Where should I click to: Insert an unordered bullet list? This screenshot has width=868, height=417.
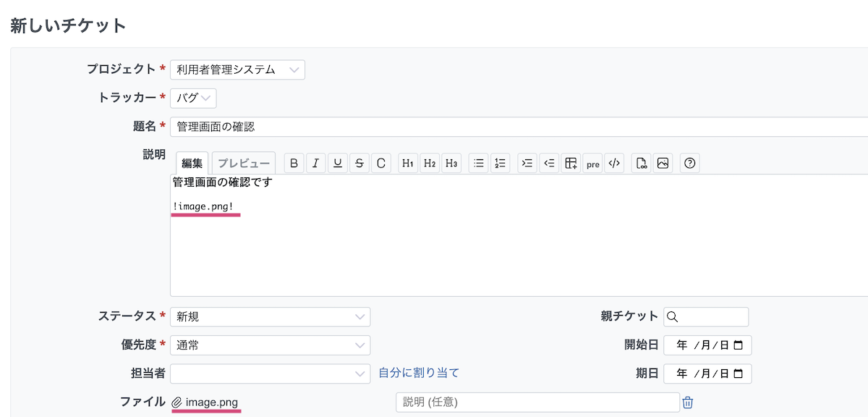point(478,163)
